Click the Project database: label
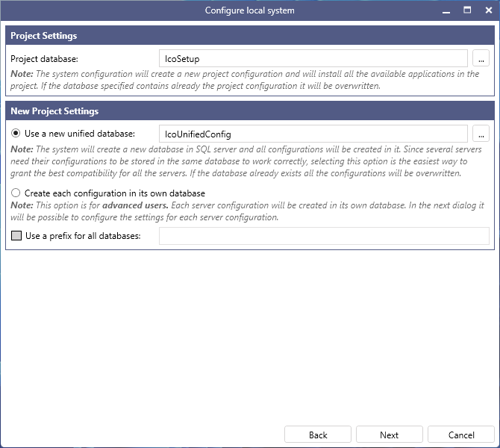The height and width of the screenshot is (448, 500). 44,59
